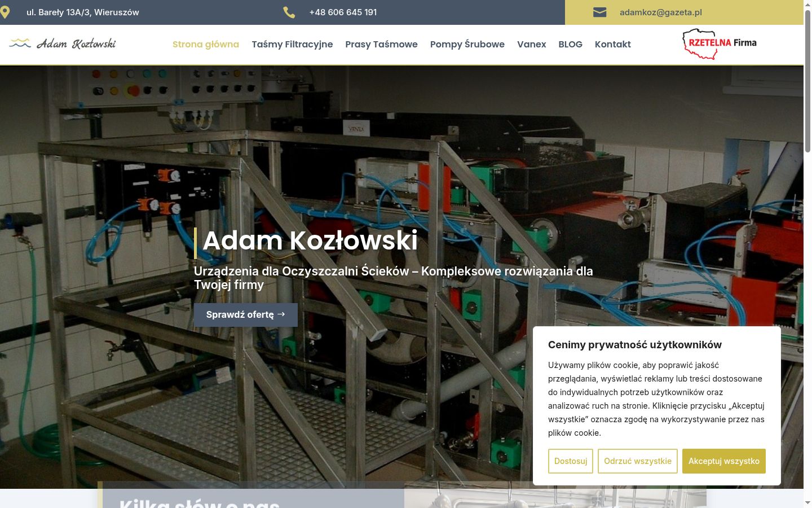Open Taśmy Filtracyjne menu item
Viewport: 812px width, 508px height.
point(292,44)
